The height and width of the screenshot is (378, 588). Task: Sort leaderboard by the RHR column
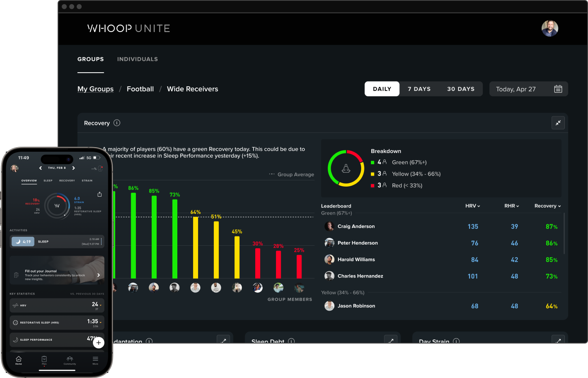(x=512, y=206)
